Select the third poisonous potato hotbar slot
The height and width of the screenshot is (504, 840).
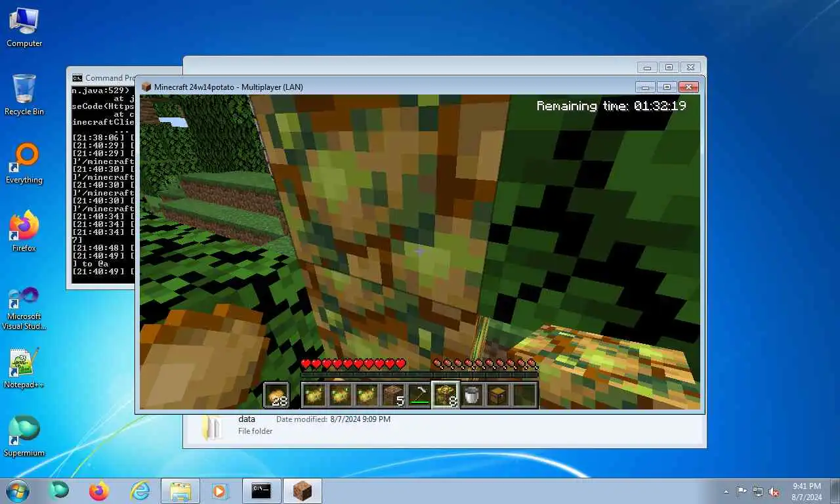point(367,395)
